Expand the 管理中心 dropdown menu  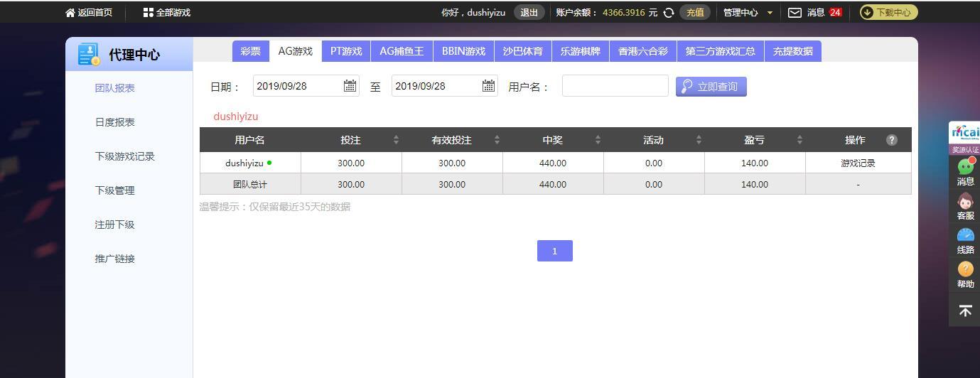(x=748, y=13)
